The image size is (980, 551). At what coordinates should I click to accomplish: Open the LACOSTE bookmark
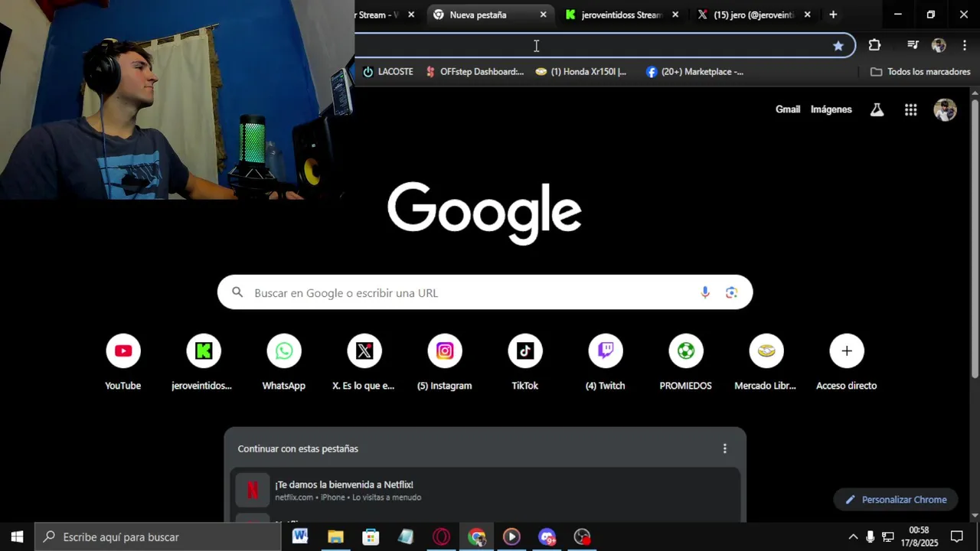[387, 72]
